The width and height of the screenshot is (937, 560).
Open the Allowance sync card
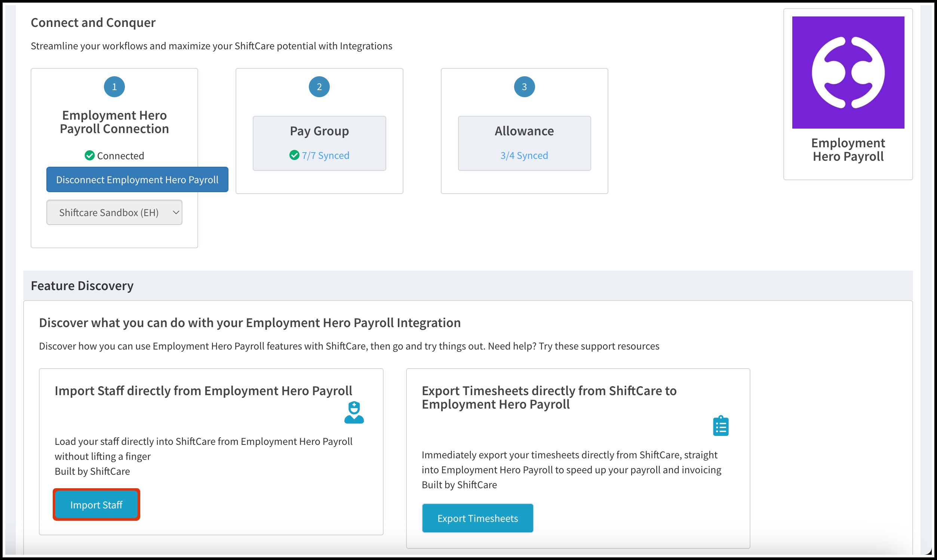coord(524,144)
